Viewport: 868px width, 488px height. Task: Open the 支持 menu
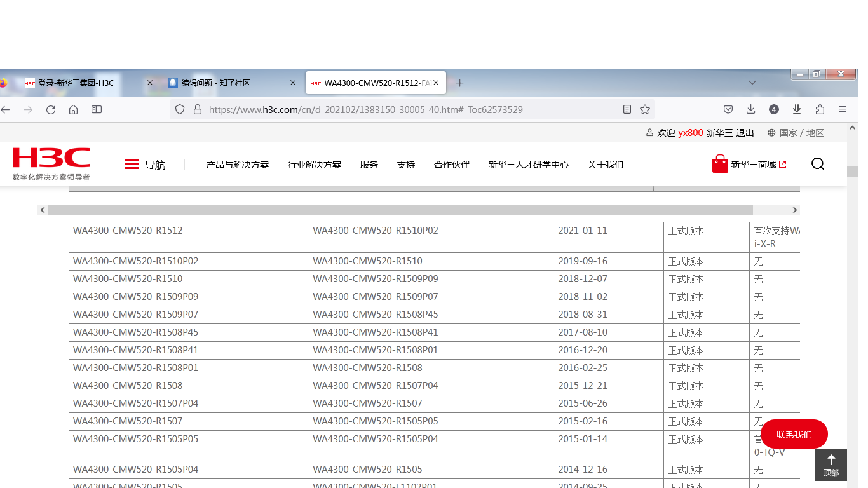pyautogui.click(x=406, y=165)
